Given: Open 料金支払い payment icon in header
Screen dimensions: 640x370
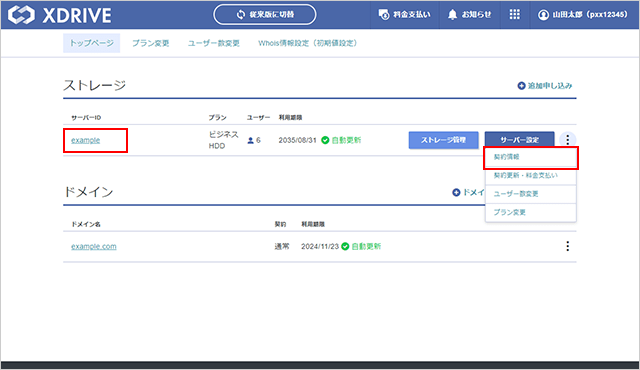Looking at the screenshot, I should (384, 15).
